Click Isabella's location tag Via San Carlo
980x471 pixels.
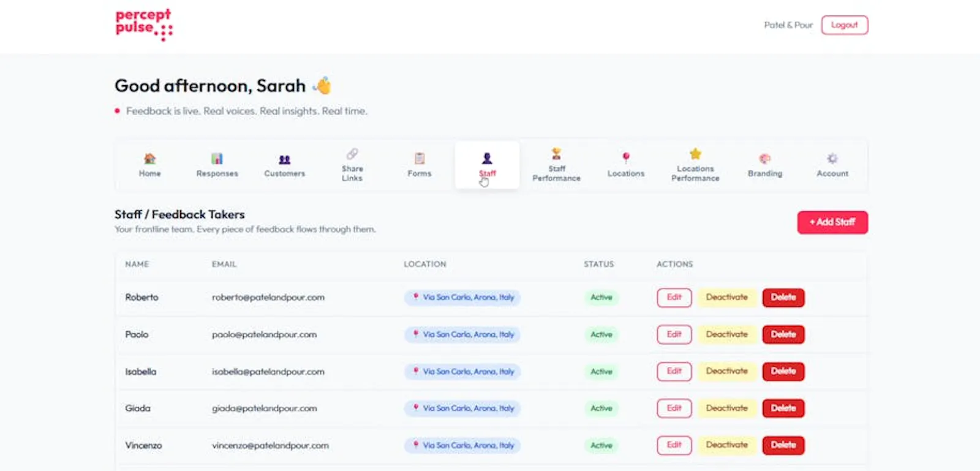pyautogui.click(x=462, y=372)
